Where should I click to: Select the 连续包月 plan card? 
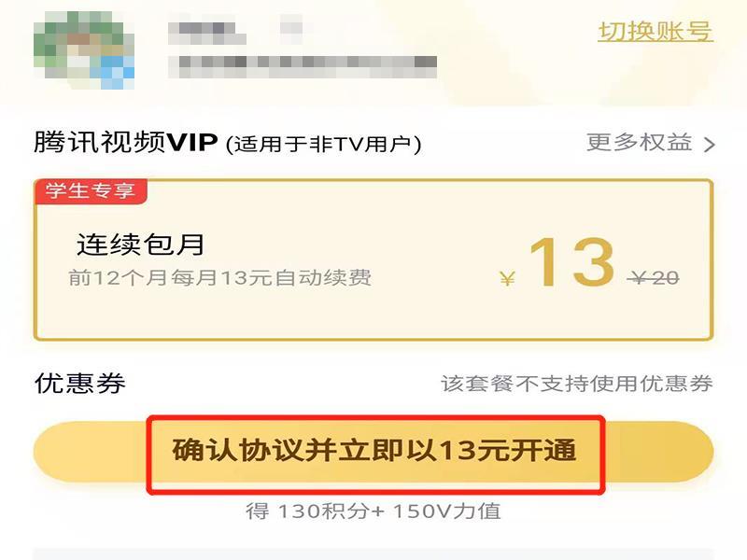click(x=373, y=259)
